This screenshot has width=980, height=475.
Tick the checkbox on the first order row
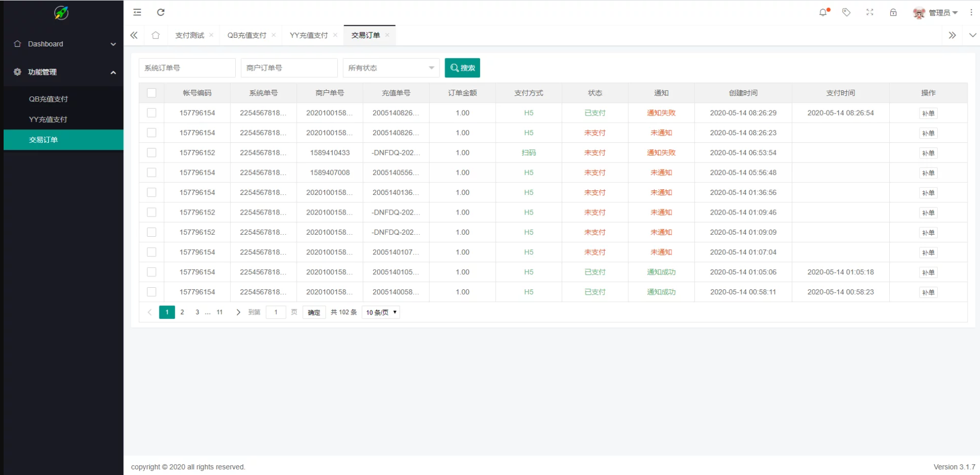click(x=151, y=112)
